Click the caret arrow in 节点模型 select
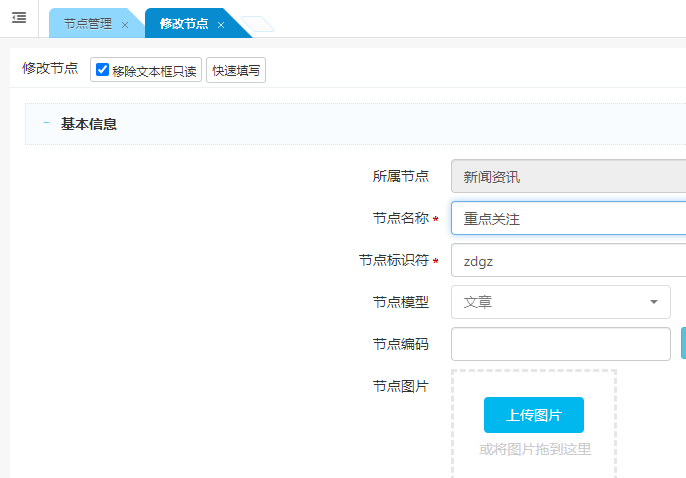This screenshot has width=686, height=478. (x=654, y=302)
